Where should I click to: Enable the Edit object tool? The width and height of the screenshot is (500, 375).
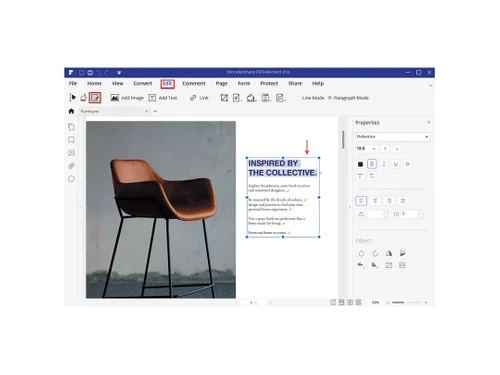click(x=95, y=98)
